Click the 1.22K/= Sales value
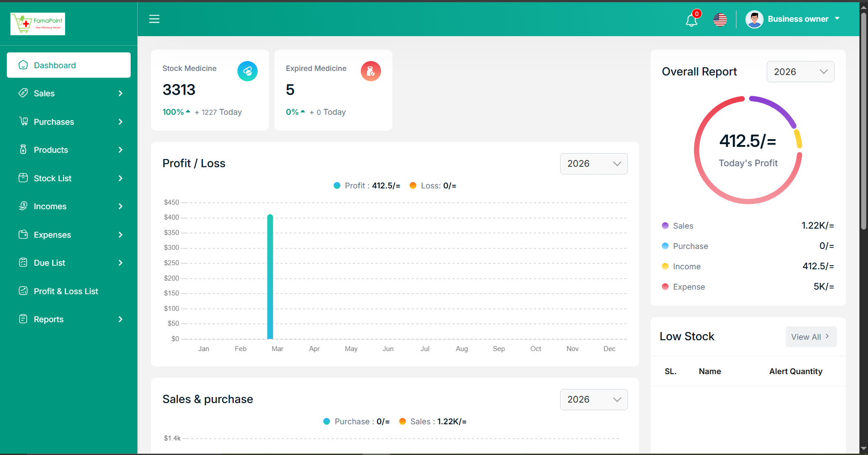 click(817, 225)
